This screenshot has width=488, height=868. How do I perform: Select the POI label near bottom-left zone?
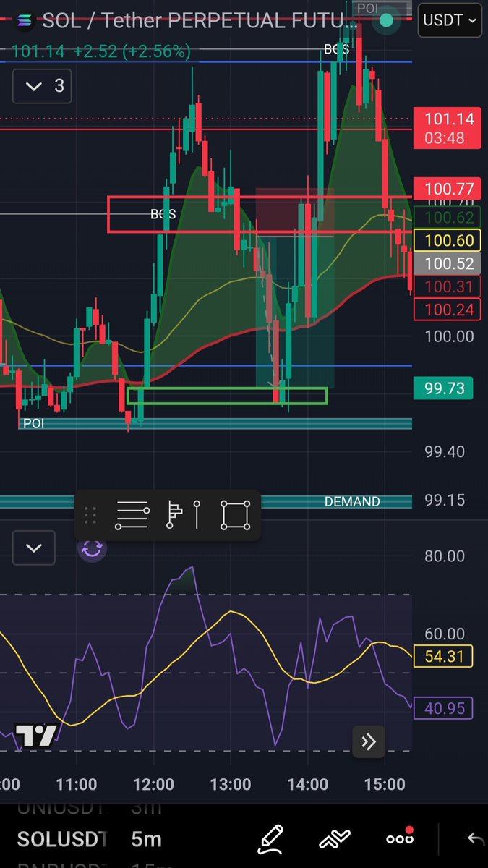33,423
